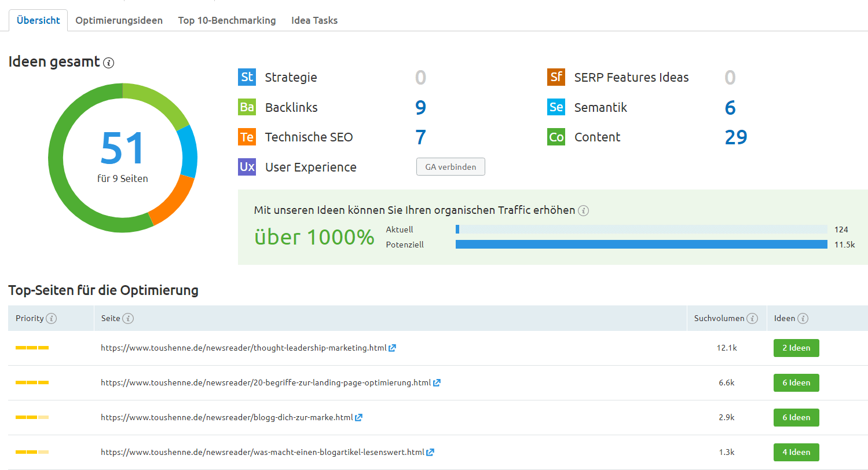Click info icon in Priority column header
Screen dimensions: 868x470
pyautogui.click(x=52, y=318)
